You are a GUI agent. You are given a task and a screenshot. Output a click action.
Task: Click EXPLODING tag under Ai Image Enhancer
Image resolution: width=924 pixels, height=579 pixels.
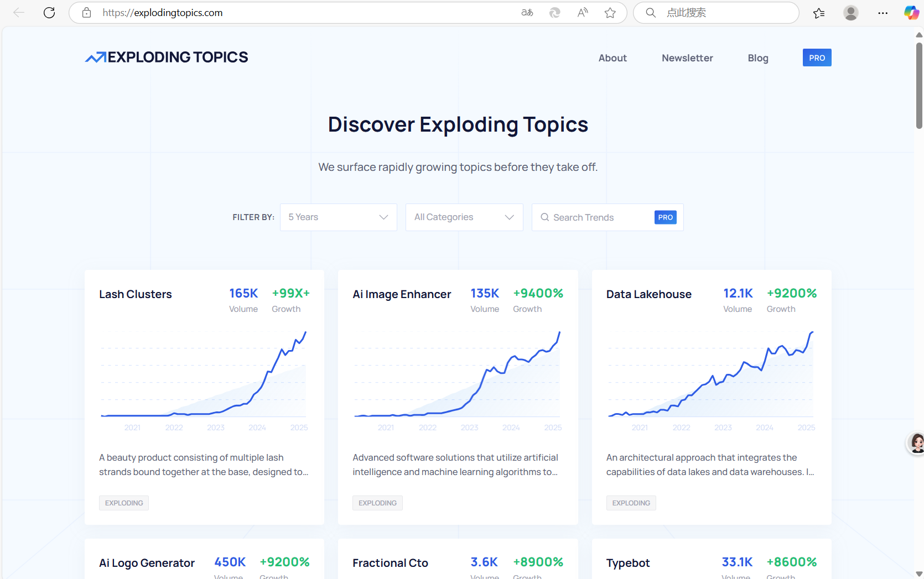(x=377, y=503)
